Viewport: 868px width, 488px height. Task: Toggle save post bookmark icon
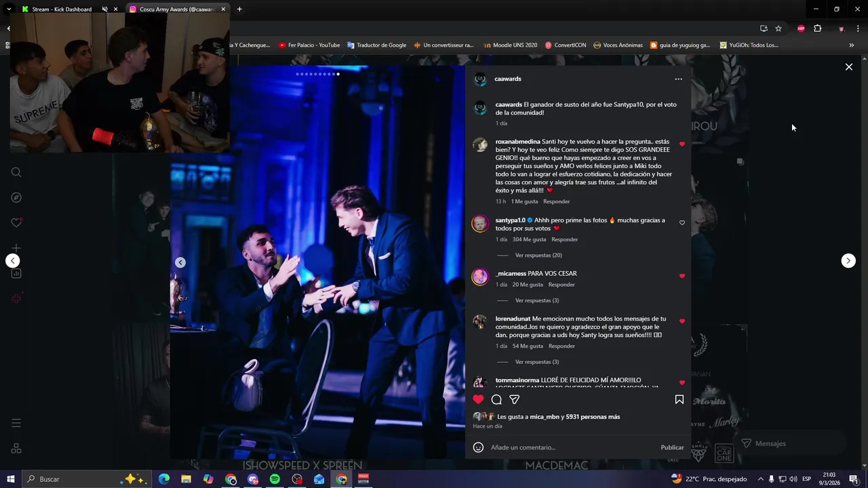[x=679, y=399]
